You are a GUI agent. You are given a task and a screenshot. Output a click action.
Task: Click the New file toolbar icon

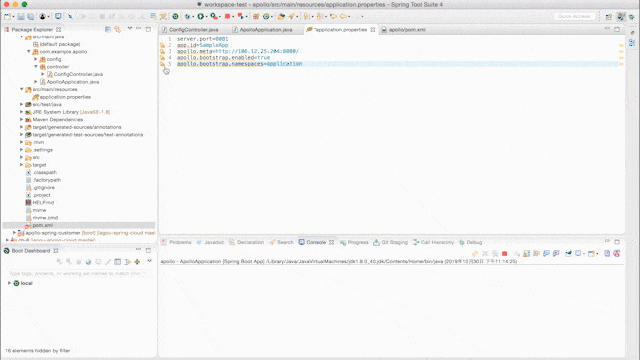point(7,16)
